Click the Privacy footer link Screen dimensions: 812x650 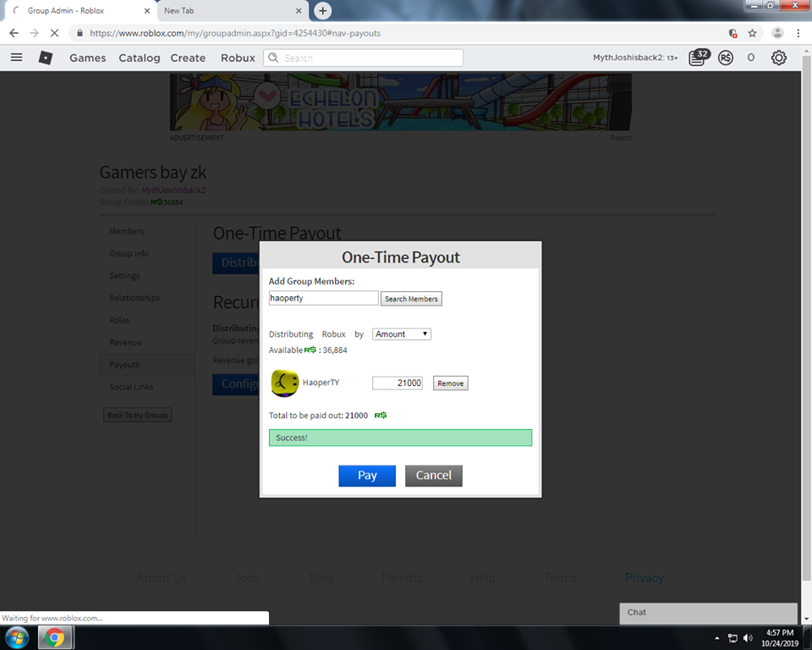click(x=645, y=578)
